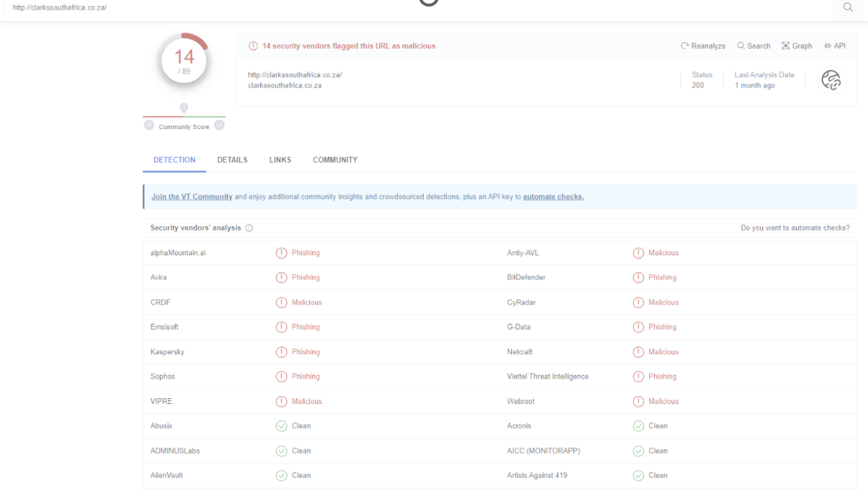The height and width of the screenshot is (490, 868).
Task: Click the Malicious verdict text for Netcraft
Action: (x=664, y=352)
